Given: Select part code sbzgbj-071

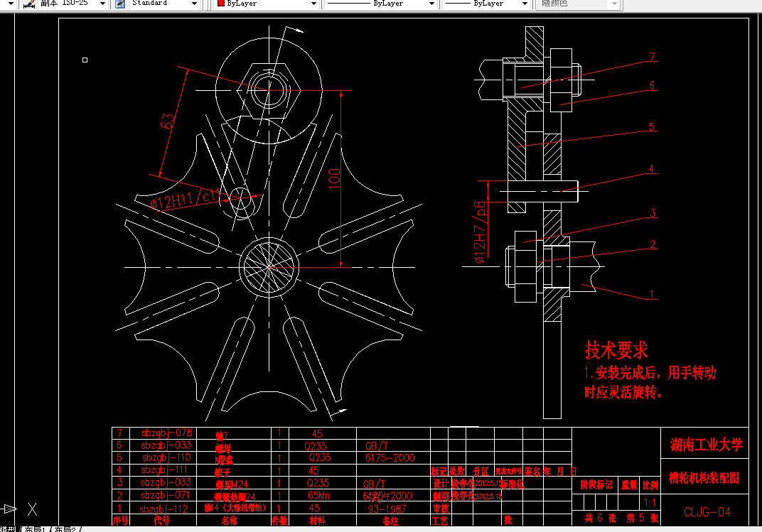Looking at the screenshot, I should (x=165, y=495).
